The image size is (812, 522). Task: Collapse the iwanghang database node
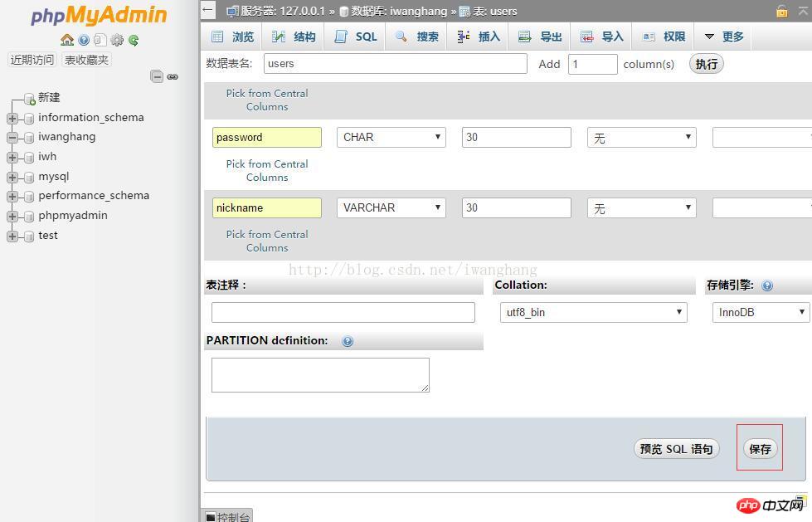pyautogui.click(x=12, y=138)
